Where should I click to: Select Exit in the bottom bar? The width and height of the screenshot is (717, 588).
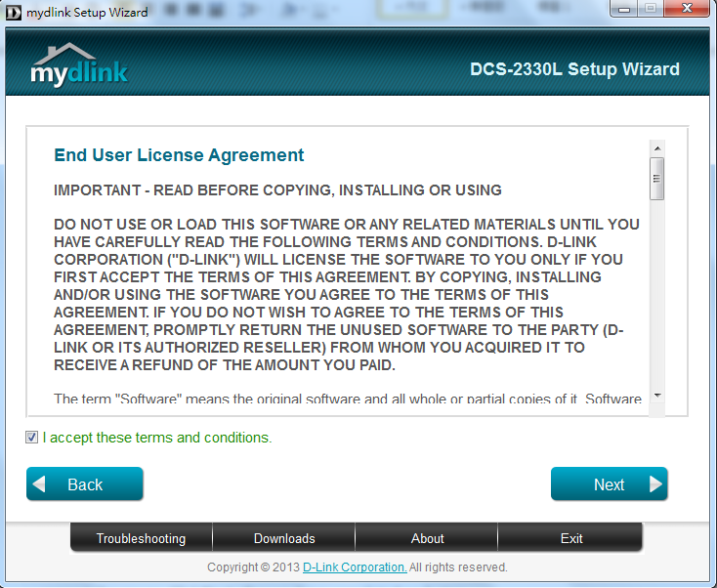point(571,538)
